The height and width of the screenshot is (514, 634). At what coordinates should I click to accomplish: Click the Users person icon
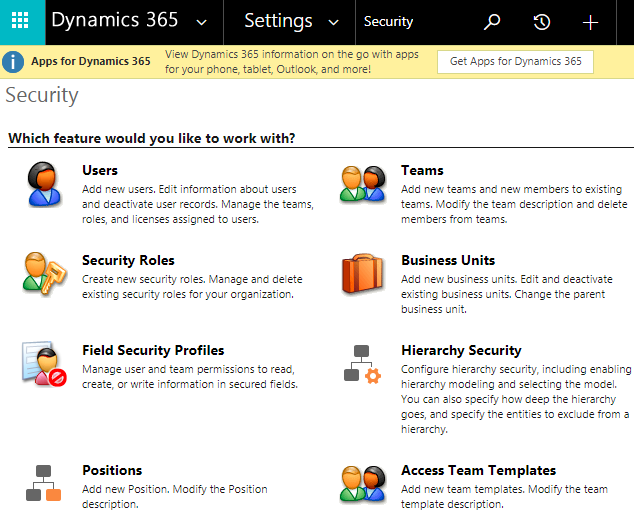pyautogui.click(x=44, y=184)
